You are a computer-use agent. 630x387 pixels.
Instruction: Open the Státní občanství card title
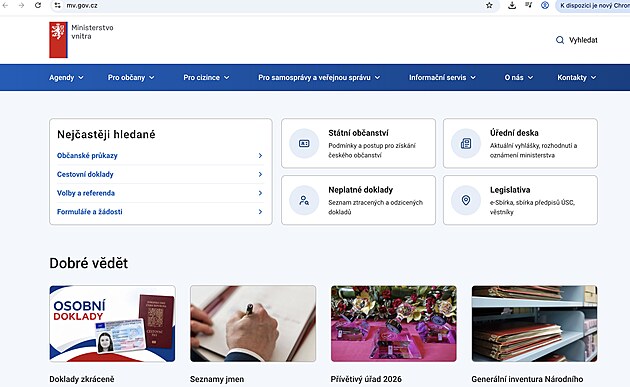(x=358, y=133)
